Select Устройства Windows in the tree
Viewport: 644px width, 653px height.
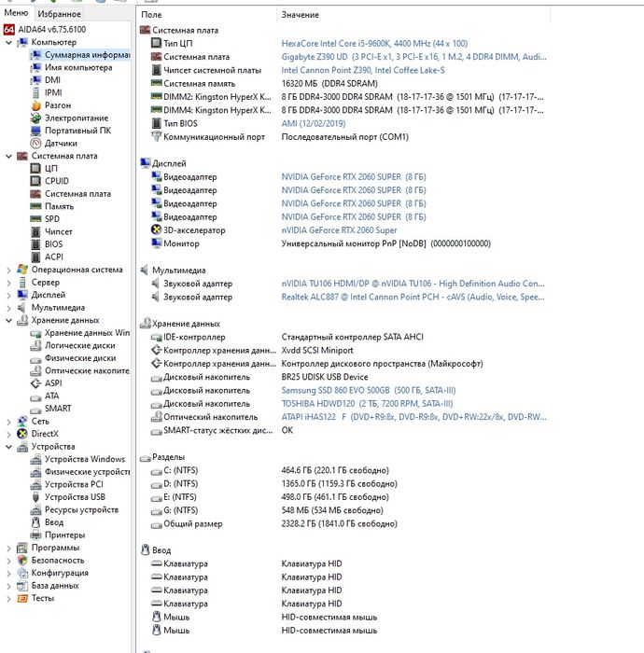click(x=85, y=459)
